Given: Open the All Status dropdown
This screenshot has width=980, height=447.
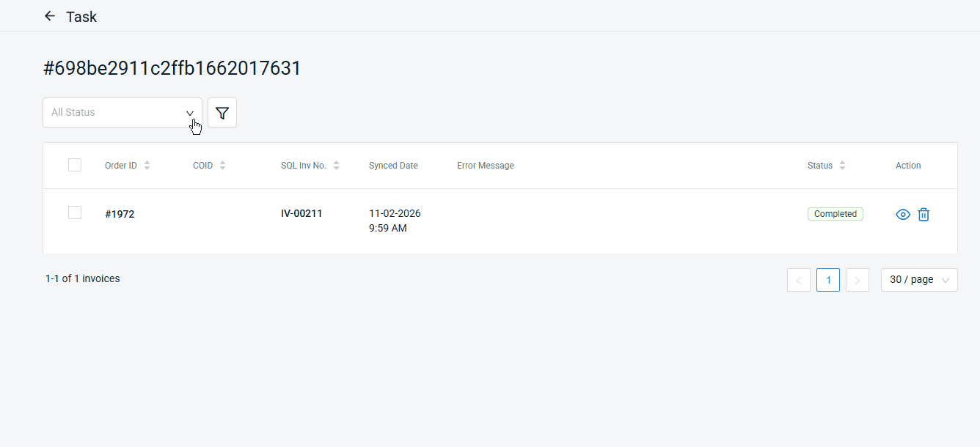Looking at the screenshot, I should pyautogui.click(x=122, y=113).
